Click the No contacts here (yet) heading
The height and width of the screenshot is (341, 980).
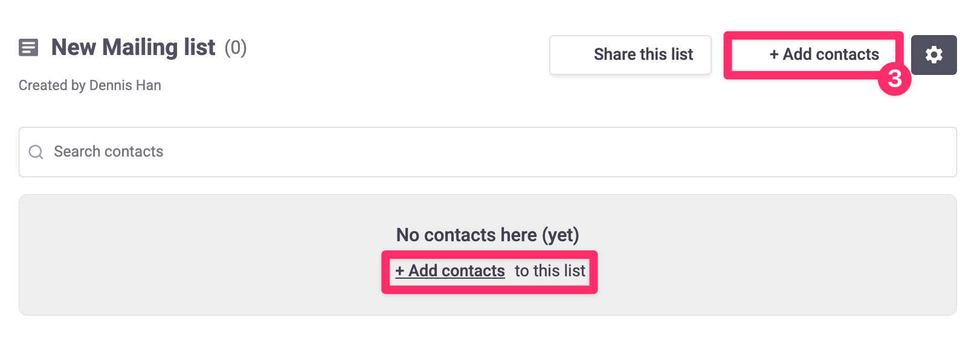click(488, 235)
